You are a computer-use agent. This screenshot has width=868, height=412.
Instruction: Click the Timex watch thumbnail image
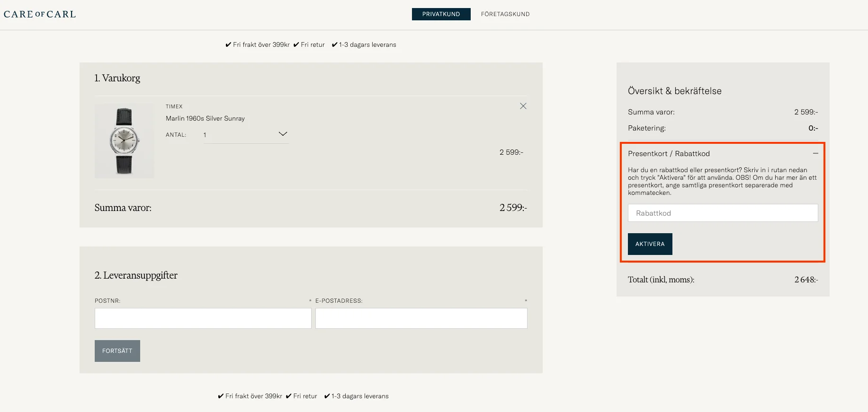coord(124,141)
